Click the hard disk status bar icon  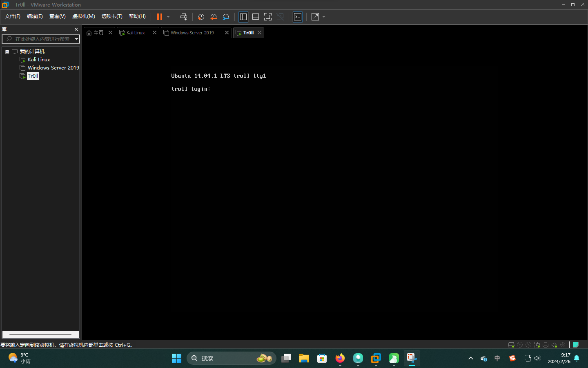[511, 345]
